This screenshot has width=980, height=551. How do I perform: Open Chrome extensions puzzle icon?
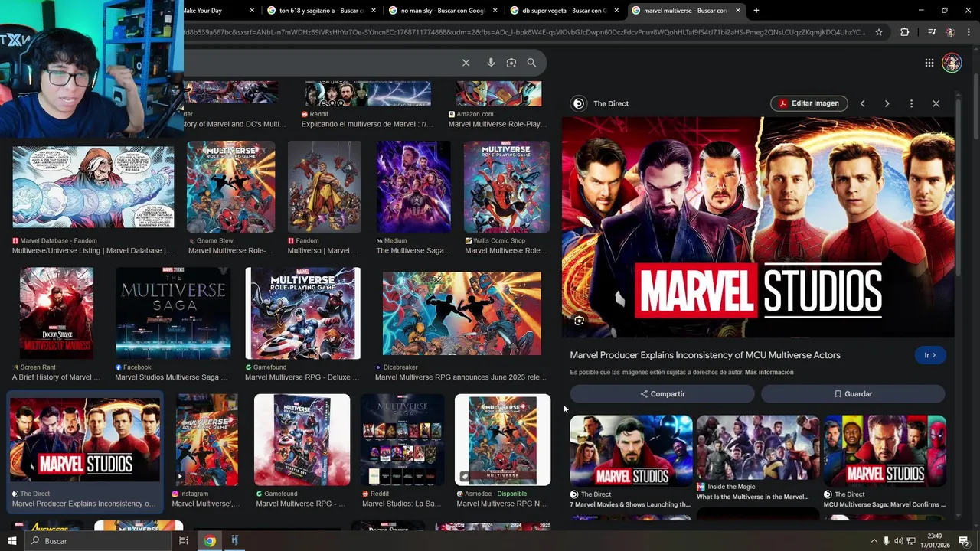905,32
